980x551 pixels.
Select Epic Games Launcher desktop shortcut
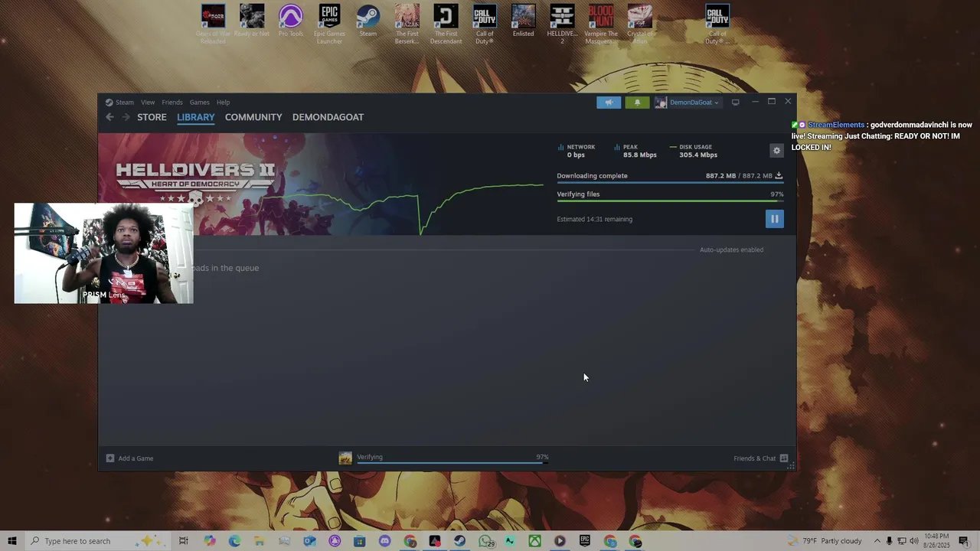pyautogui.click(x=329, y=24)
